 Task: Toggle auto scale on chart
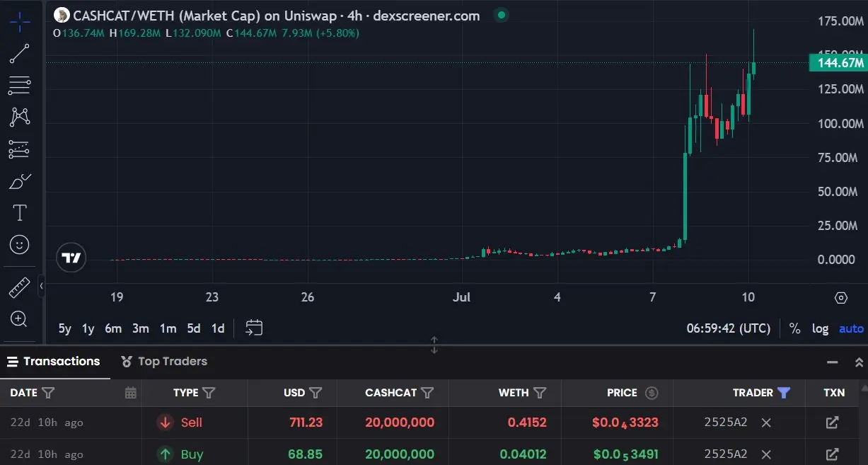coord(851,328)
